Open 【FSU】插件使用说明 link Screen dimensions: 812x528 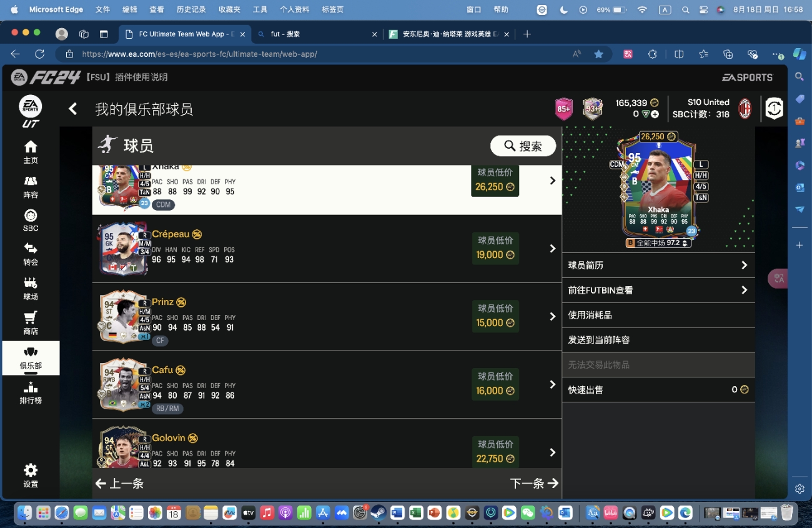(126, 77)
